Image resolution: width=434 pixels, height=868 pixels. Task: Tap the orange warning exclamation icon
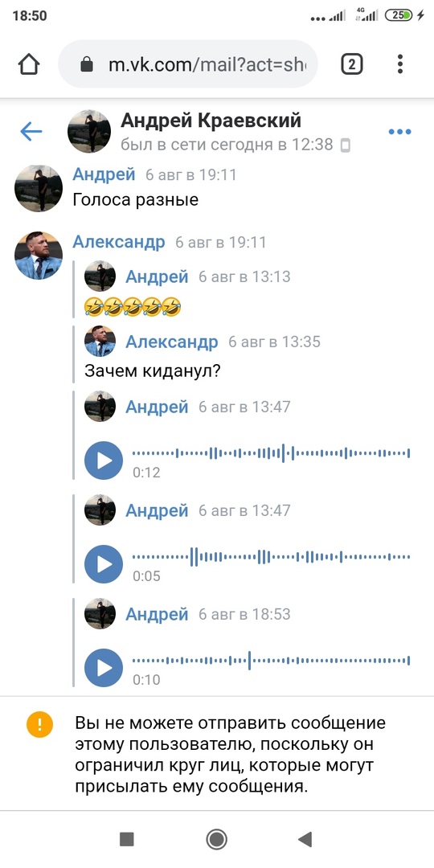coord(40,725)
